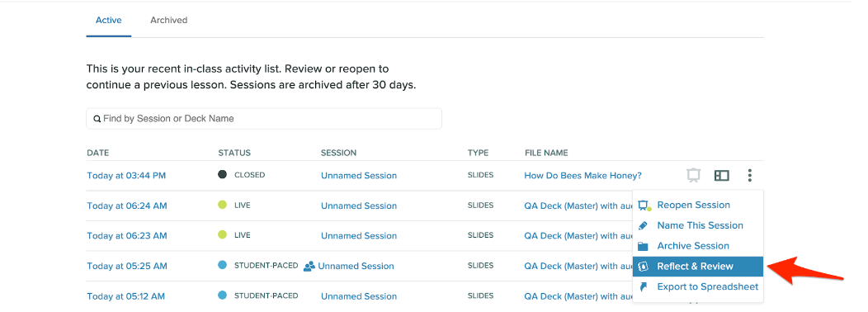868x312 pixels.
Task: Click SLIDES type on the 03:44 PM row
Action: (x=480, y=175)
